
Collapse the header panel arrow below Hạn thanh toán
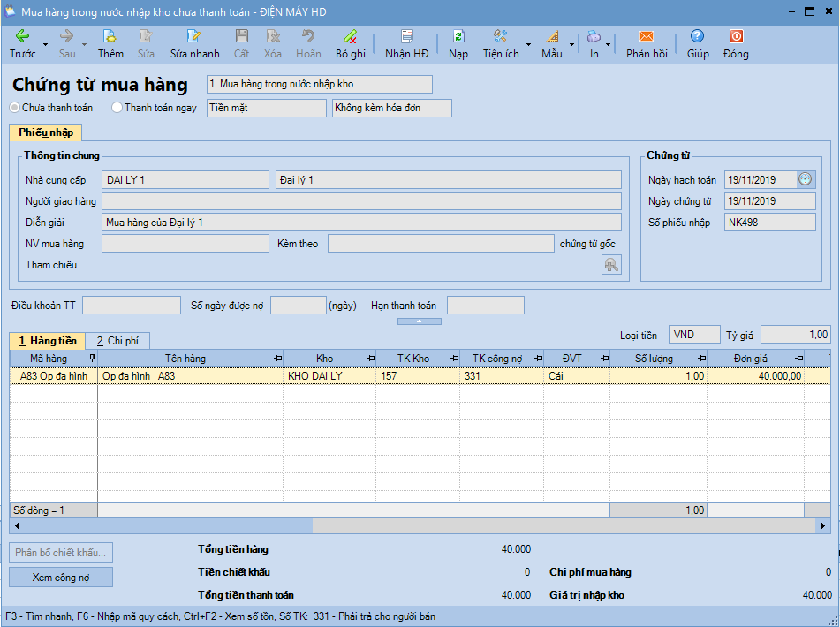click(x=419, y=321)
